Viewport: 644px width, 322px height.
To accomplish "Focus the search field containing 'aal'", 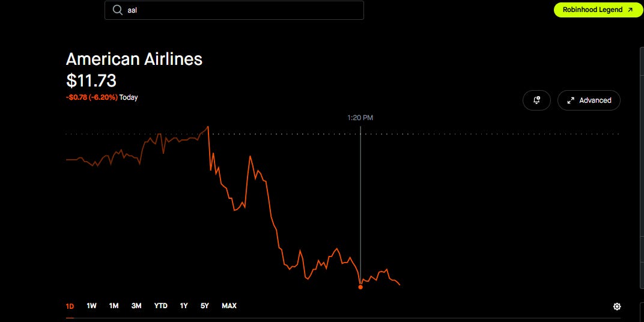I will pyautogui.click(x=234, y=10).
